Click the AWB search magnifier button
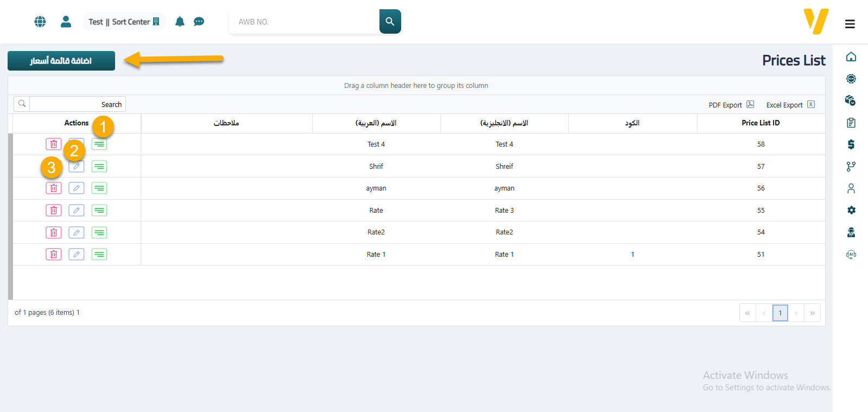Screen dimensions: 868x412 [x=390, y=21]
